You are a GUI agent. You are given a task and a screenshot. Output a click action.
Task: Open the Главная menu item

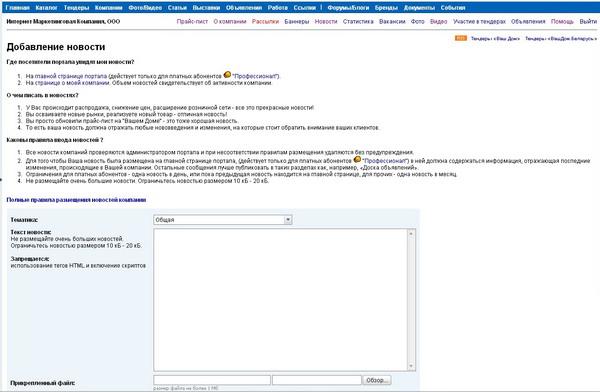tap(18, 8)
